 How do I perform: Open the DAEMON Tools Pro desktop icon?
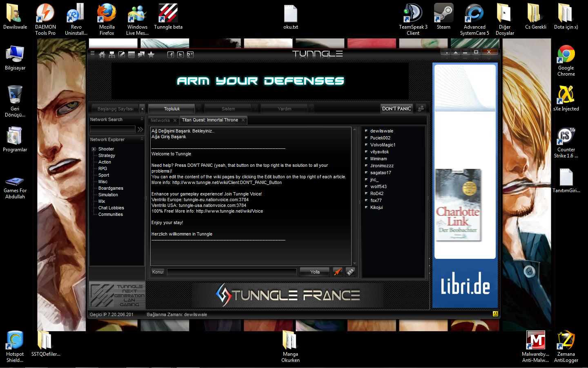pyautogui.click(x=45, y=19)
